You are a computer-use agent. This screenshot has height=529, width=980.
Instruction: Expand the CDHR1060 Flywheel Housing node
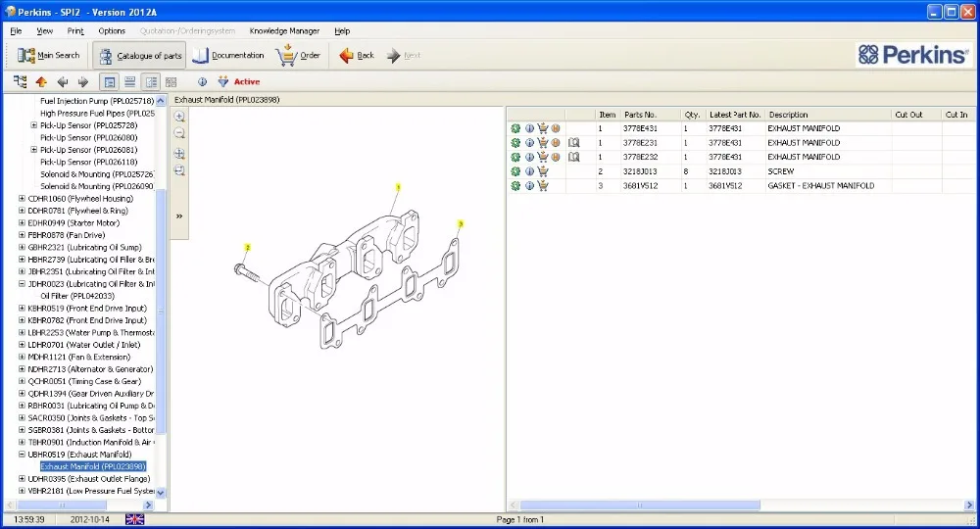point(22,199)
